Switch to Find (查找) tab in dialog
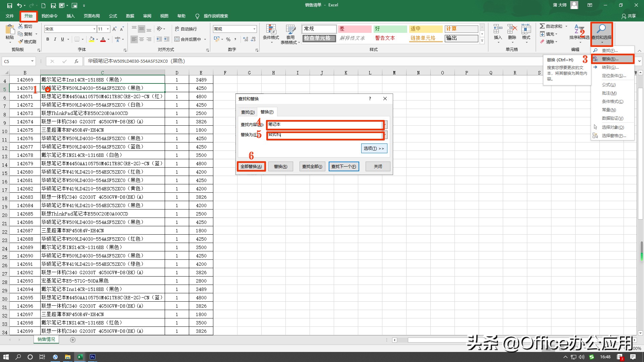644x362 pixels. tap(248, 112)
